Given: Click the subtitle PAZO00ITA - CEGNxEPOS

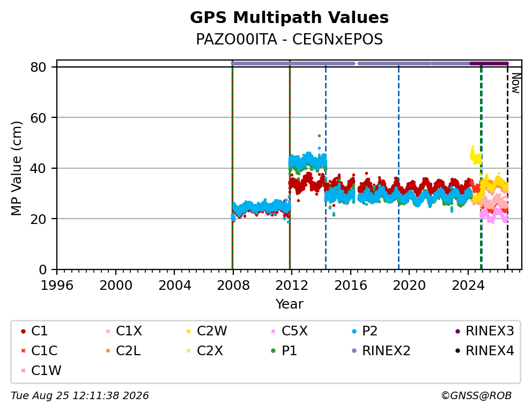Looking at the screenshot, I should 289,39.
